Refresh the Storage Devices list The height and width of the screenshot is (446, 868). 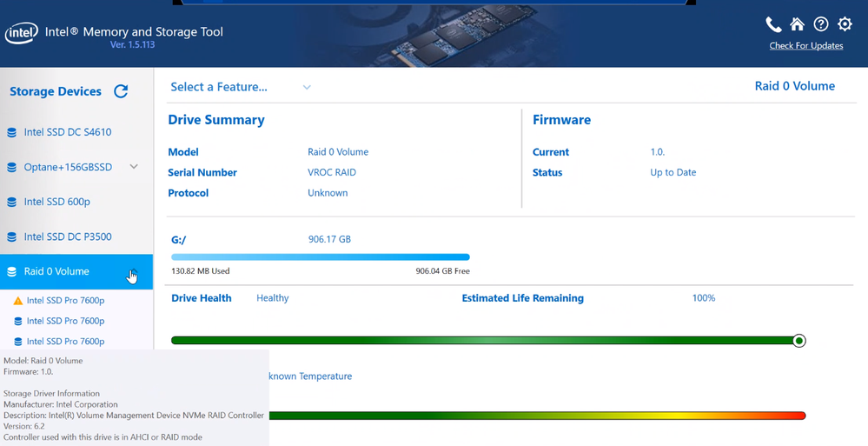coord(121,91)
